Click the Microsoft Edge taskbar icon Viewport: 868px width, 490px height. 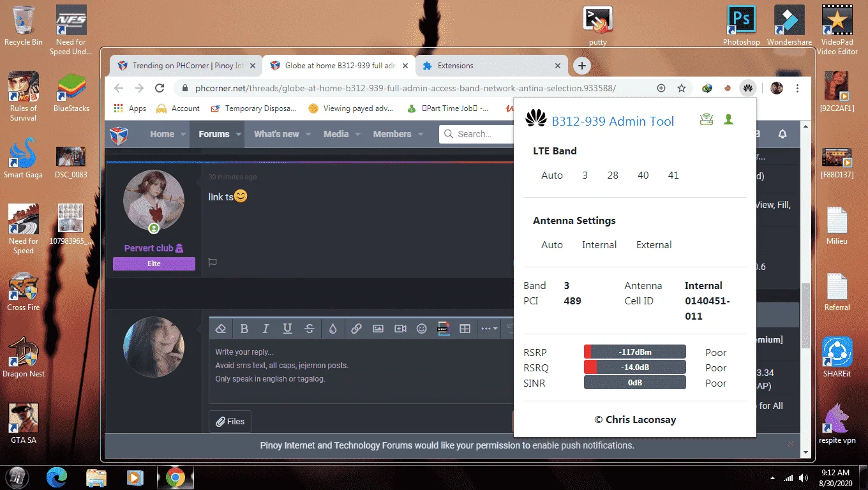57,477
